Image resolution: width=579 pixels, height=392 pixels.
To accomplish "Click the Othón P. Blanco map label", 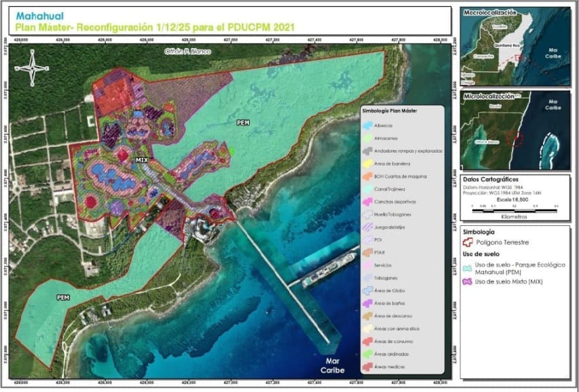I will (188, 52).
